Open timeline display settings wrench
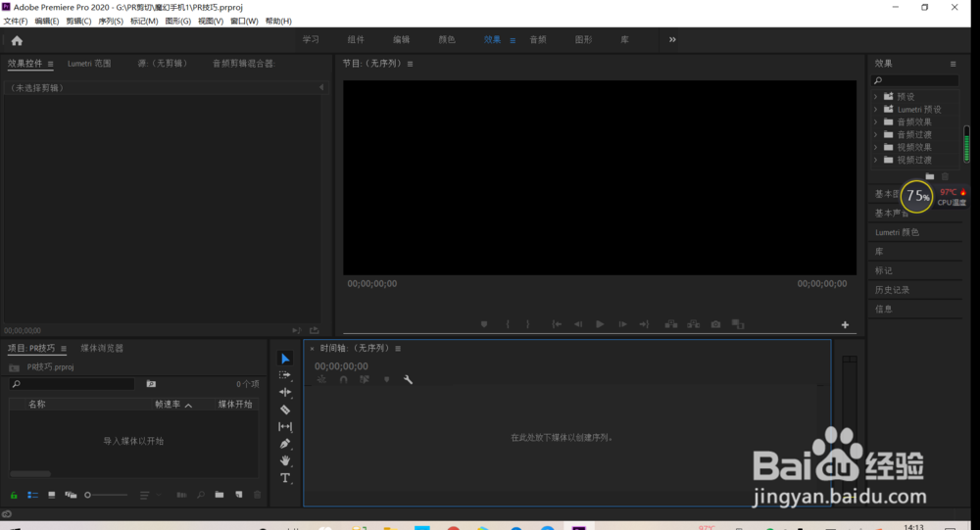This screenshot has width=980, height=530. [408, 379]
